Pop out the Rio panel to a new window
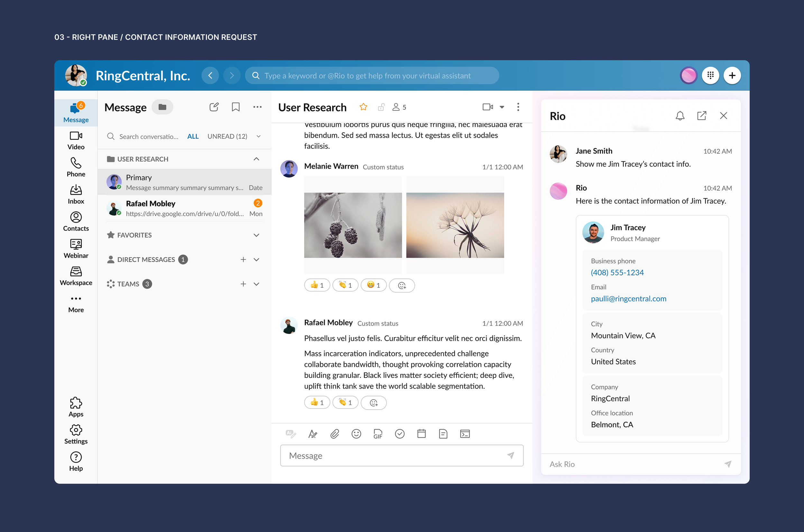Screen dimensions: 804x532 (701, 116)
